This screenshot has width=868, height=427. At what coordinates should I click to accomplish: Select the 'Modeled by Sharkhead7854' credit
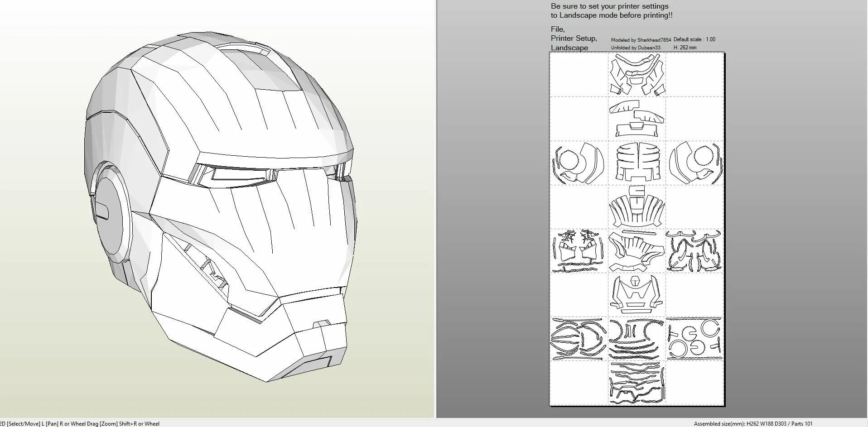[x=641, y=40]
